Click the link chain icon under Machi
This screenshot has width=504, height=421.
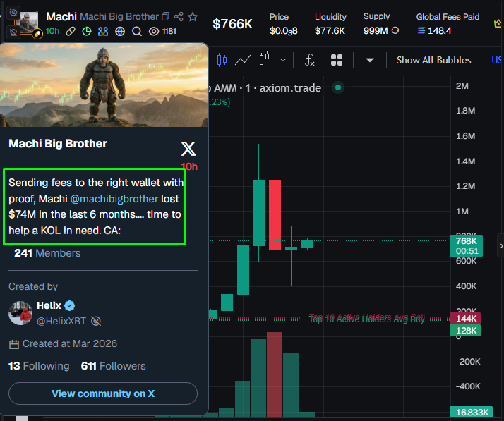click(71, 31)
